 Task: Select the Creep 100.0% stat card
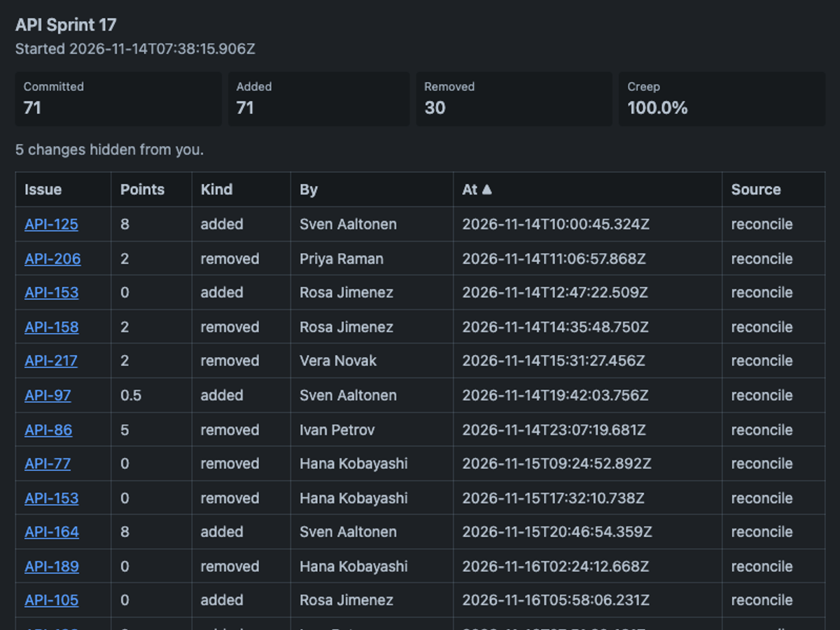(722, 99)
